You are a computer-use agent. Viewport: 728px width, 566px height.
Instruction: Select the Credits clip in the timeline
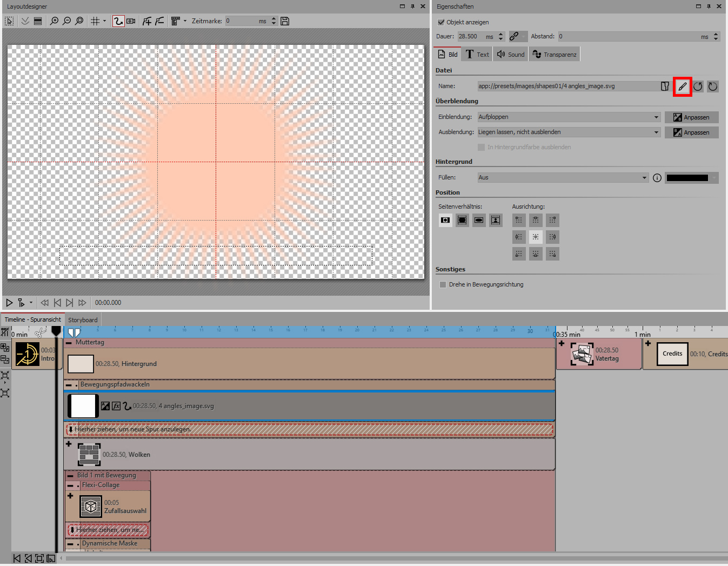pos(672,354)
